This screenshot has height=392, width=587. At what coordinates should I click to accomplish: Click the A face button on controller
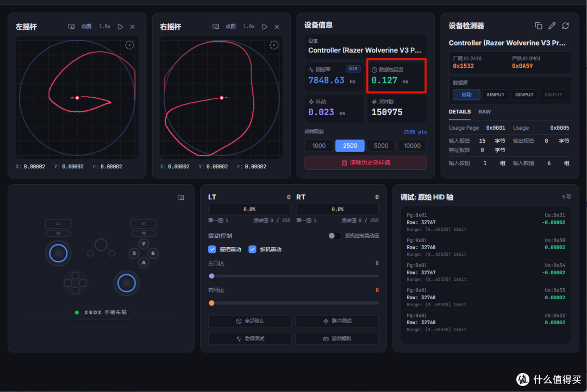143,263
